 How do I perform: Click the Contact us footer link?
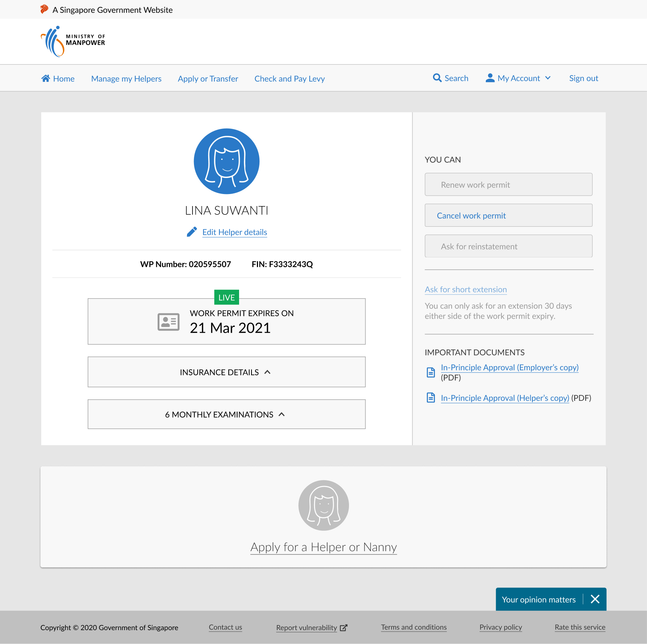click(x=225, y=627)
